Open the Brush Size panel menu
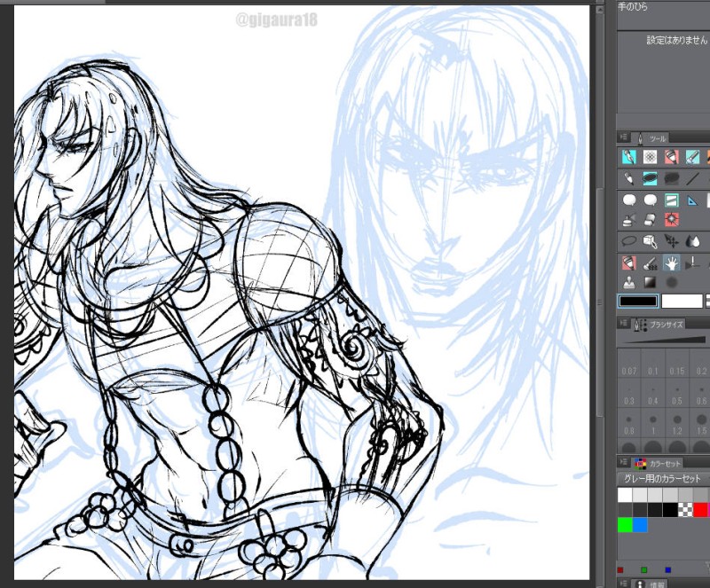710x588 pixels. [624, 324]
